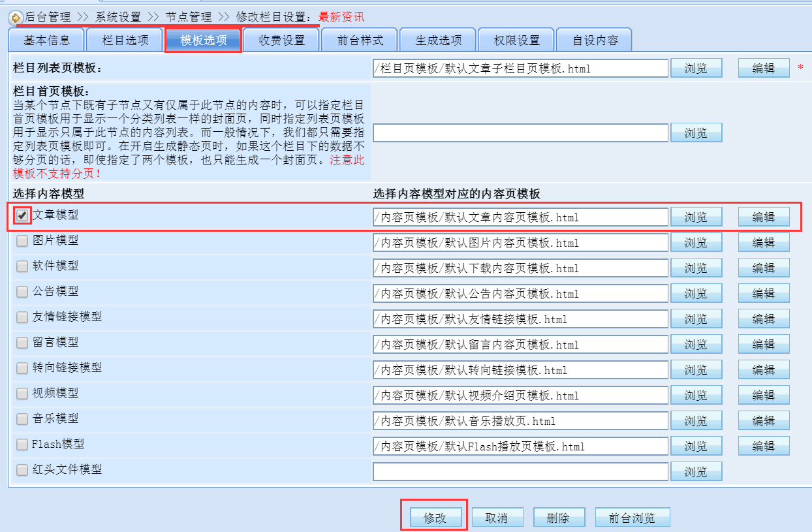Switch to the 基本信息 tab
Screen dimensions: 812x532
(46, 40)
